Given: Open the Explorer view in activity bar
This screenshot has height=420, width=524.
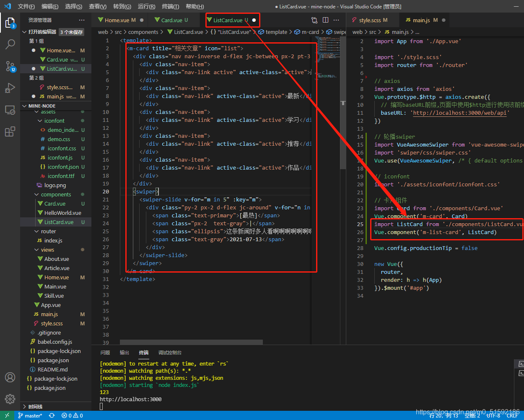Looking at the screenshot, I should (10, 23).
